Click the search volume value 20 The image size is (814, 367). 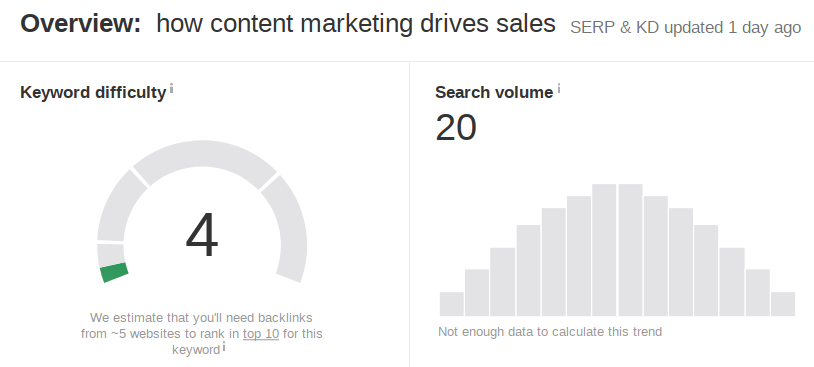point(456,128)
